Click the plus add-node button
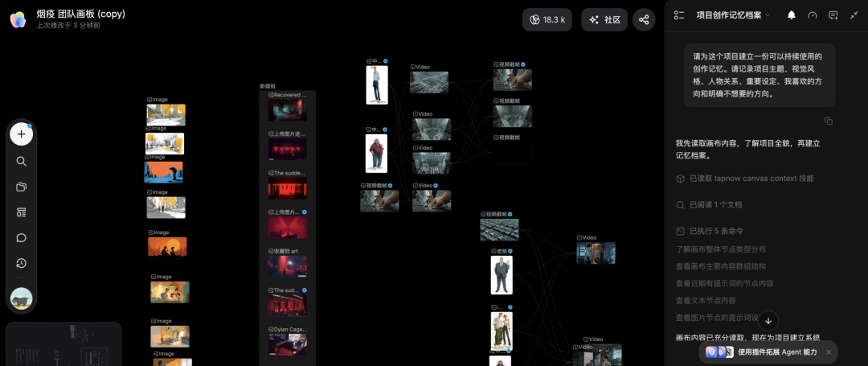 point(22,134)
